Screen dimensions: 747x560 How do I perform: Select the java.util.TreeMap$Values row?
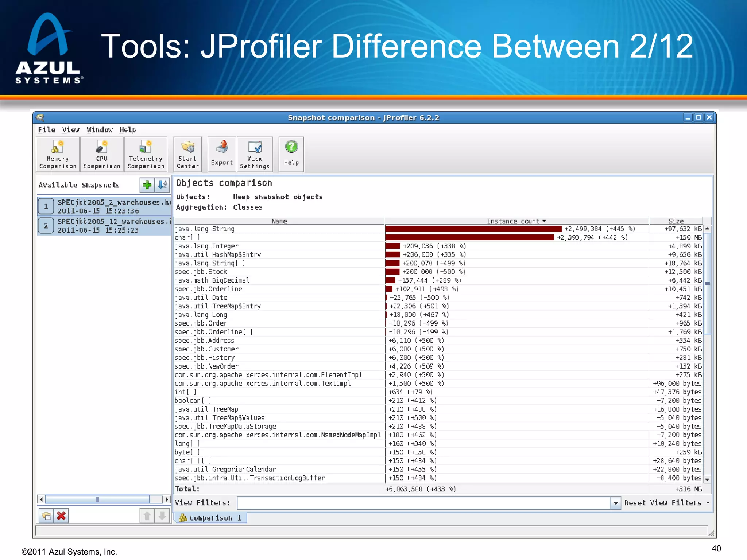[438, 418]
